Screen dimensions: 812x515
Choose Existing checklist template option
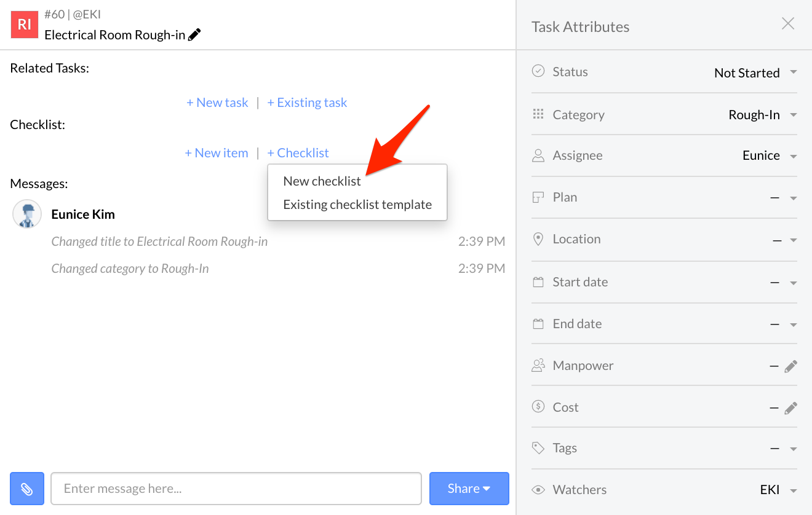coord(357,205)
